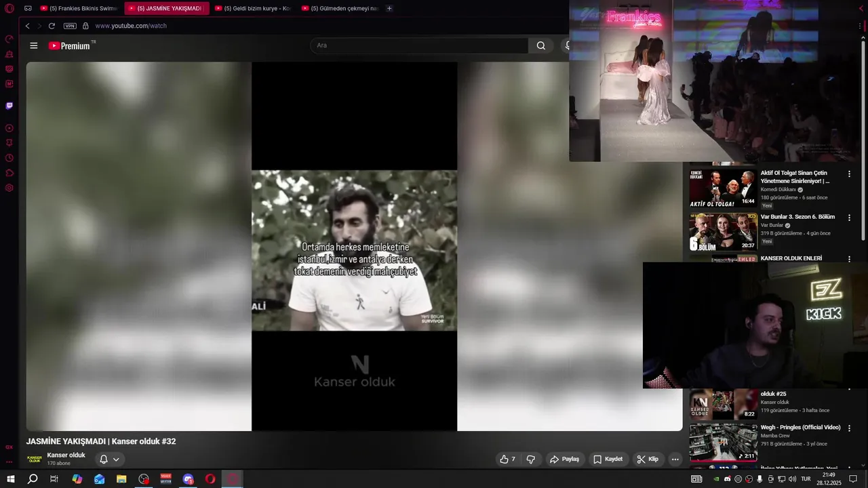Viewport: 868px width, 488px height.
Task: Open options menu for Wegh - Pringles video
Action: tap(849, 429)
